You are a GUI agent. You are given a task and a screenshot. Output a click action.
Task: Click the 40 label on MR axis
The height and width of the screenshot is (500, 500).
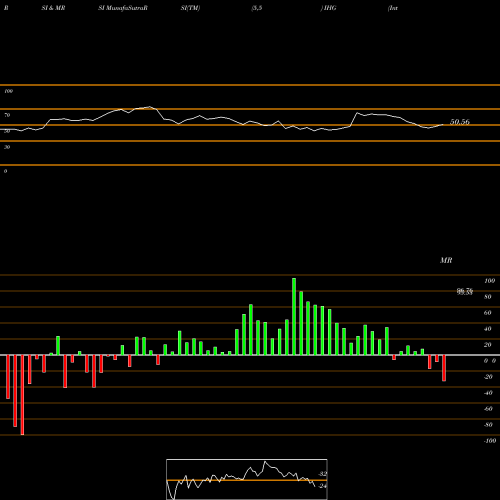point(488,329)
